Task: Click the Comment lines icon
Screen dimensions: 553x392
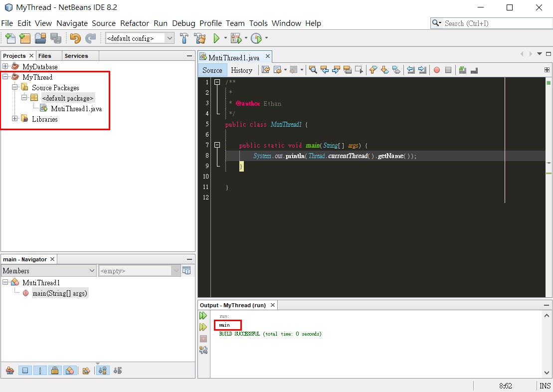Action: 463,70
